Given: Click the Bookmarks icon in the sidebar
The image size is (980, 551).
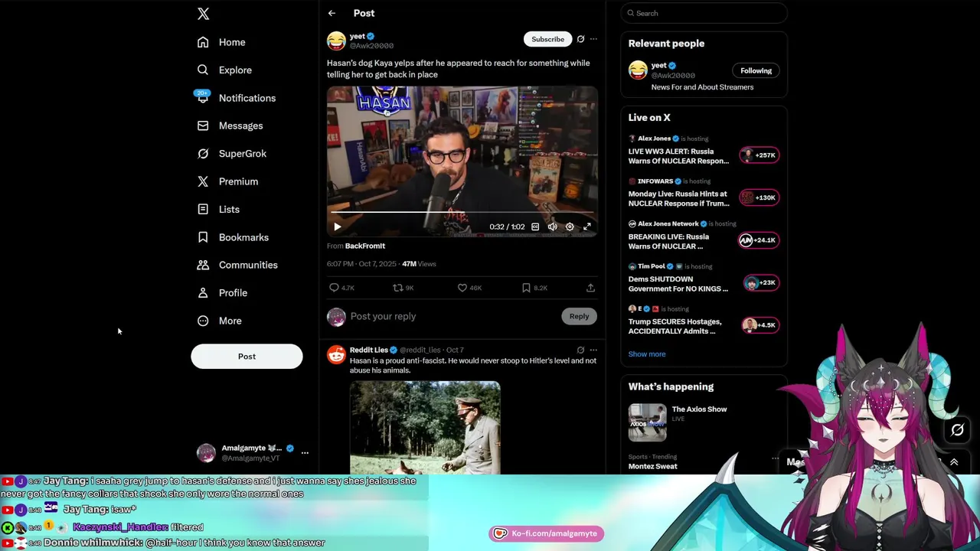Looking at the screenshot, I should pos(203,237).
